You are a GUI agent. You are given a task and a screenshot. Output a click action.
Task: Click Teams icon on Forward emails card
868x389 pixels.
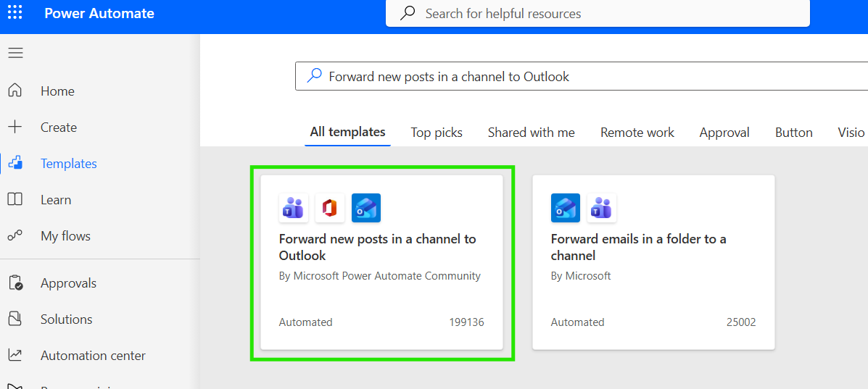click(602, 208)
